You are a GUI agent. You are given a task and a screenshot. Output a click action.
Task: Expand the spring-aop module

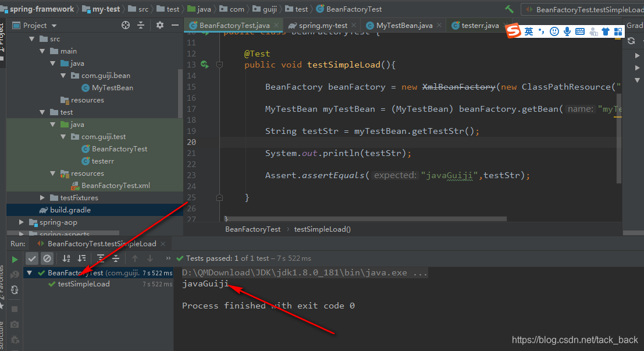22,222
